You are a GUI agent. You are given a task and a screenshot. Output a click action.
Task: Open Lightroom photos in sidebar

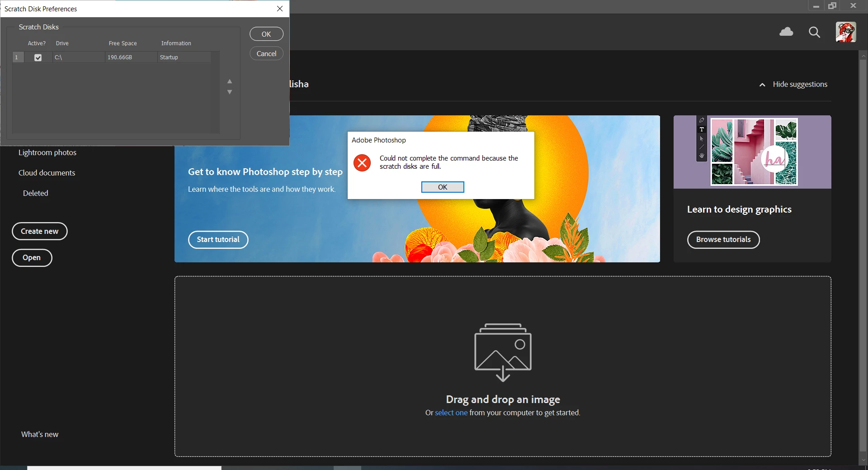pyautogui.click(x=47, y=152)
